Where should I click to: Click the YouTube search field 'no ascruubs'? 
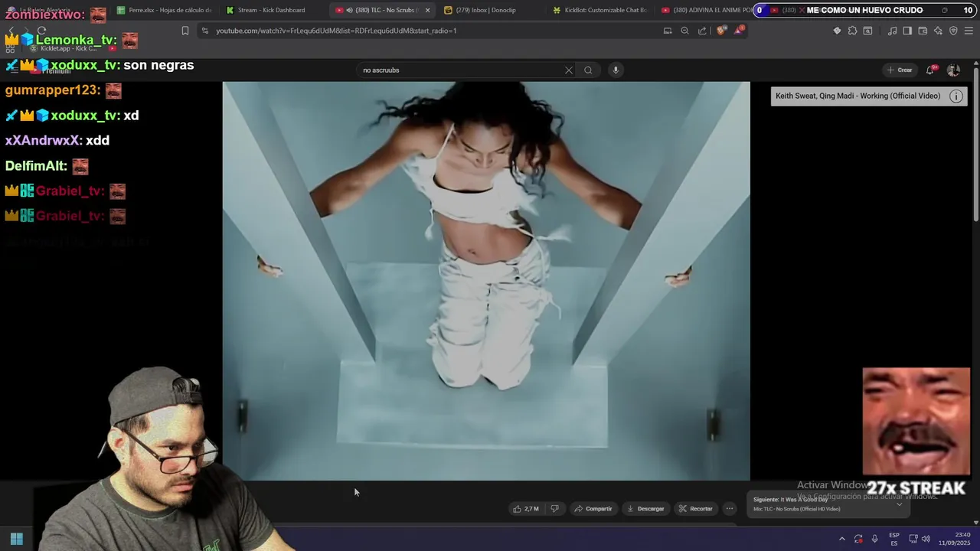(x=462, y=70)
